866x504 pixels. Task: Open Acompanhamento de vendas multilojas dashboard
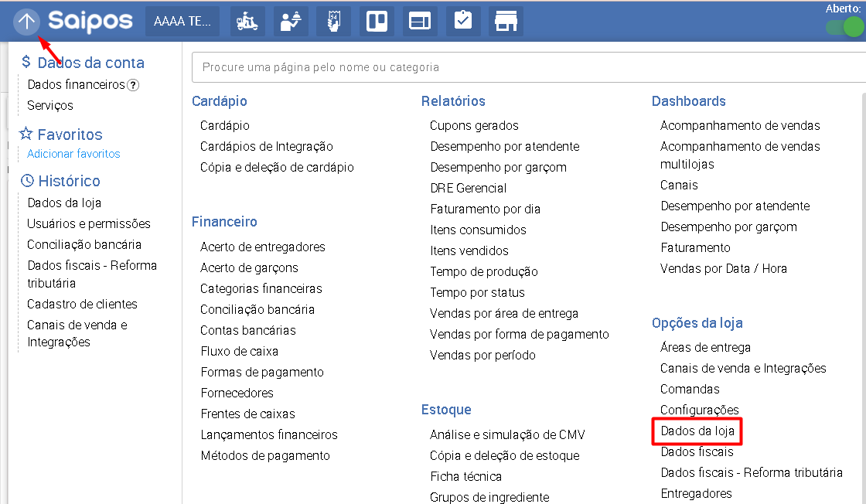click(740, 155)
